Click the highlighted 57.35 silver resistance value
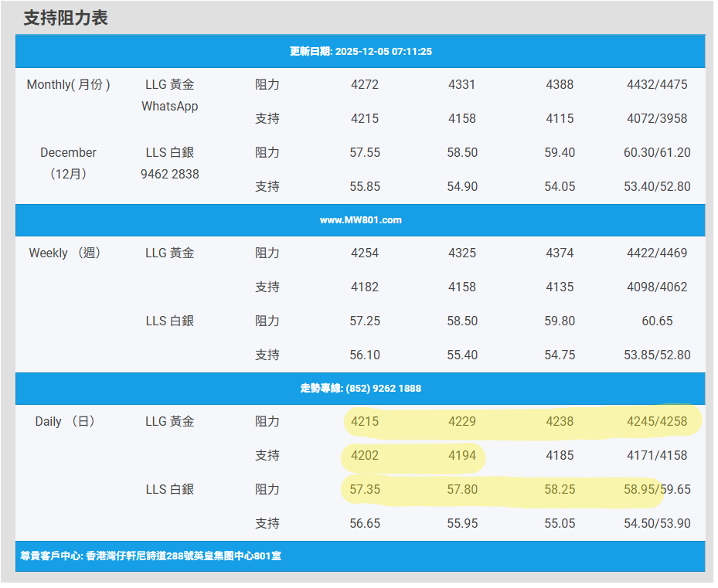Viewport: 718px width, 588px height. tap(364, 490)
